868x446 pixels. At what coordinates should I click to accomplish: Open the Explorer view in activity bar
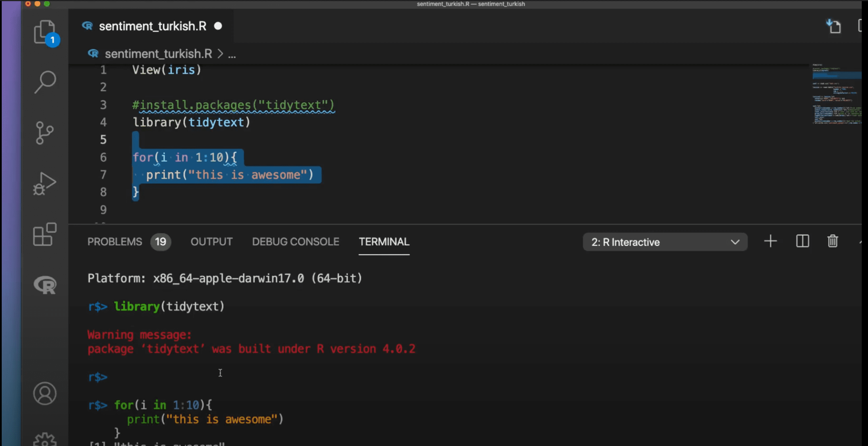click(45, 33)
